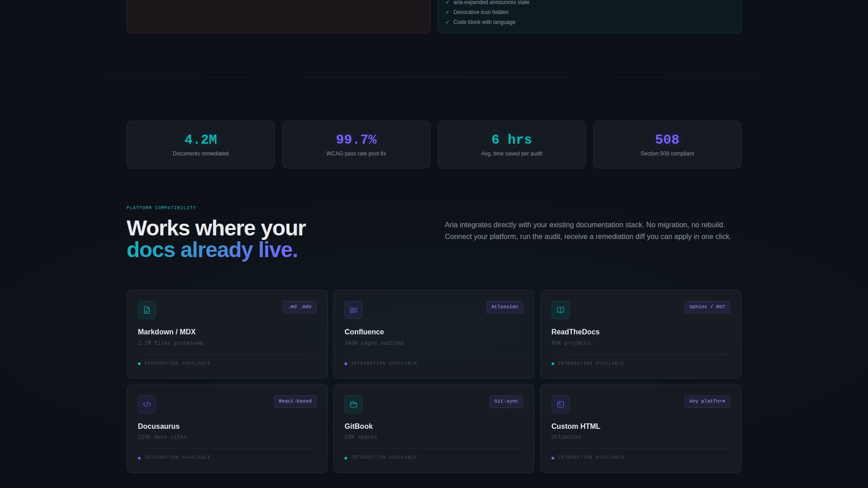
Task: Select the Git-sync tag
Action: pyautogui.click(x=506, y=401)
